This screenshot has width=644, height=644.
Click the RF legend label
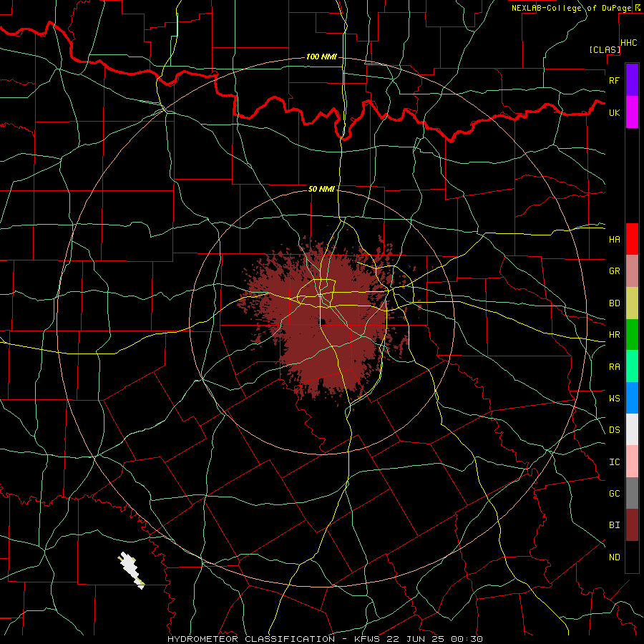614,80
